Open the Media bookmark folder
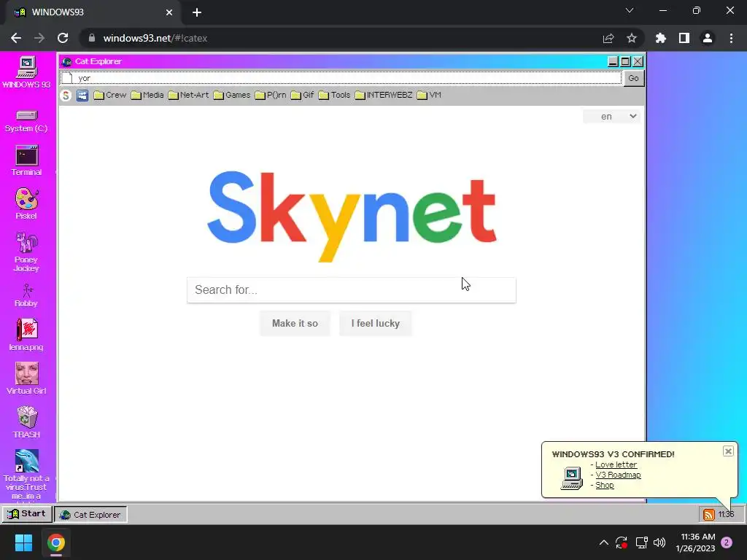This screenshot has width=747, height=560. click(147, 96)
